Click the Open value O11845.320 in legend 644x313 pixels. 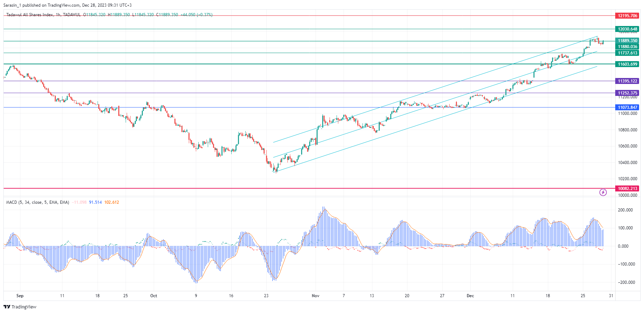click(x=94, y=15)
